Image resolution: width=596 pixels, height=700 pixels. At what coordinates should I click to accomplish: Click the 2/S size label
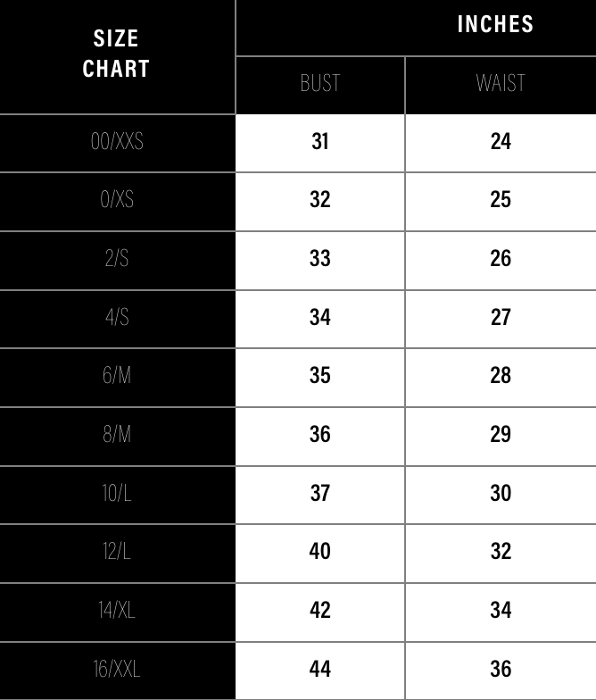tap(117, 258)
